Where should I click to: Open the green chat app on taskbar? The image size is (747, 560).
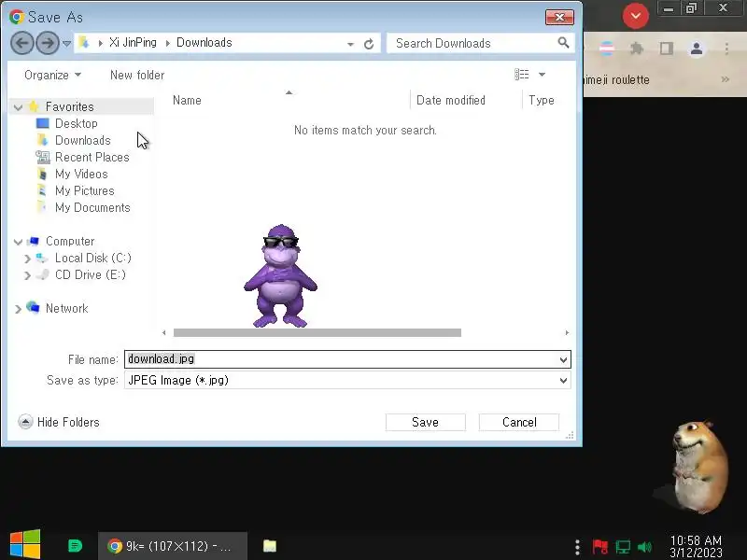[75, 546]
